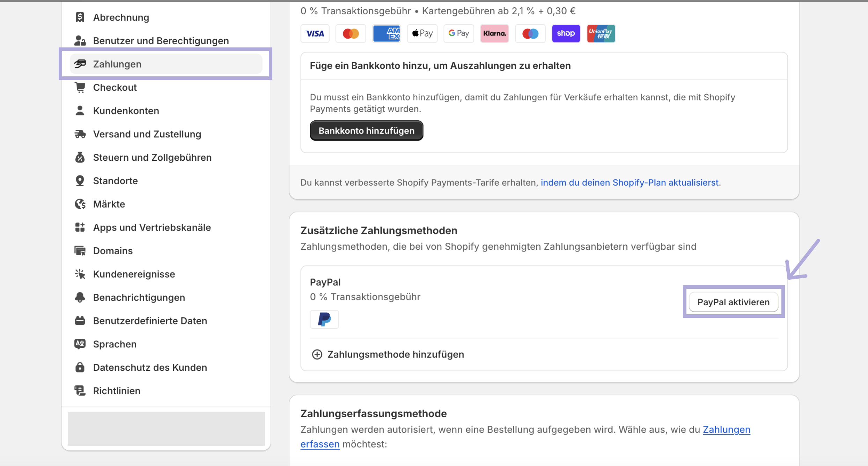Go to Kundenereignisse
The height and width of the screenshot is (466, 868).
coord(166,274)
